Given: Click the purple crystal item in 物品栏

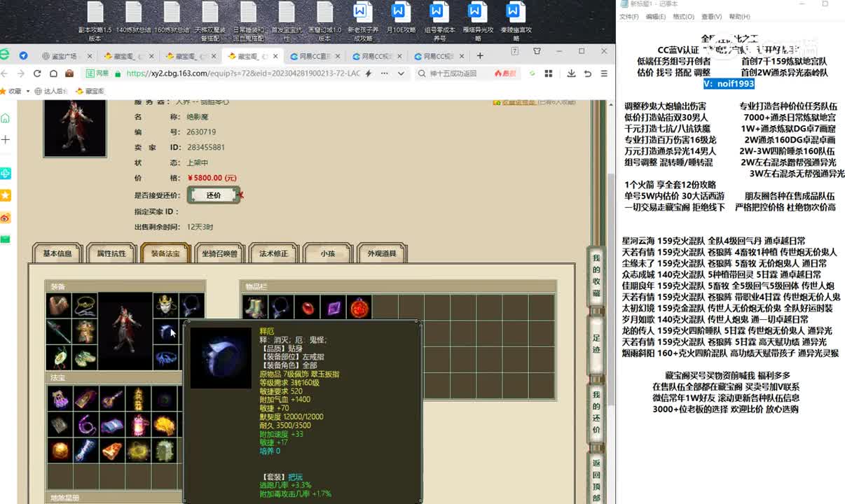Looking at the screenshot, I should pyautogui.click(x=333, y=307).
